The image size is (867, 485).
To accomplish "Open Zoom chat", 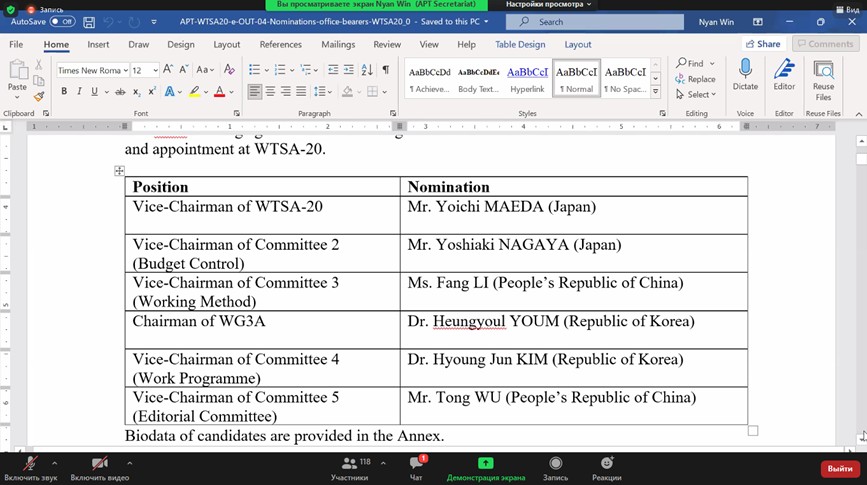I will [x=416, y=468].
